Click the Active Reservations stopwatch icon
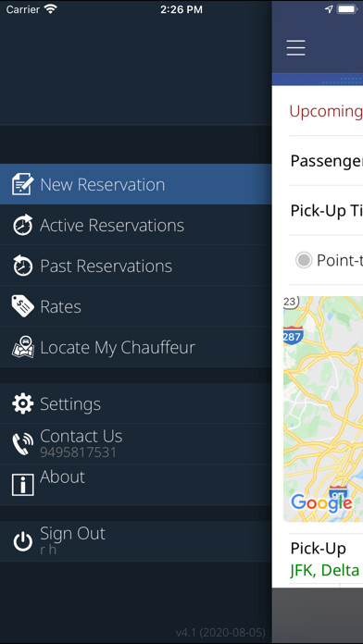Screen dimensions: 363x644 pos(22,225)
